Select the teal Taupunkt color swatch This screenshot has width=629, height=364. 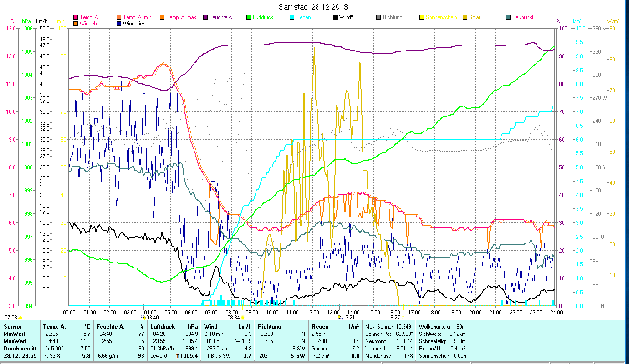(509, 18)
